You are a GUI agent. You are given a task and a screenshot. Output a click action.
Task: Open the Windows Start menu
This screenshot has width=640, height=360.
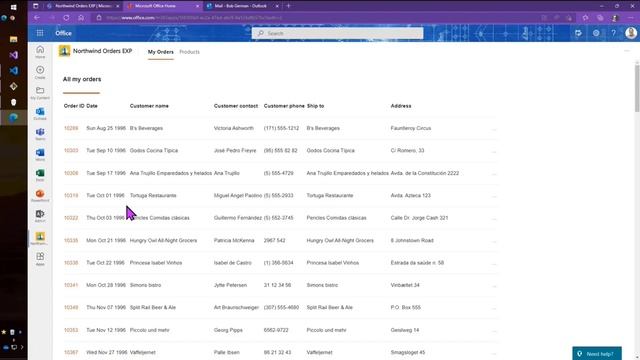[x=13, y=7]
